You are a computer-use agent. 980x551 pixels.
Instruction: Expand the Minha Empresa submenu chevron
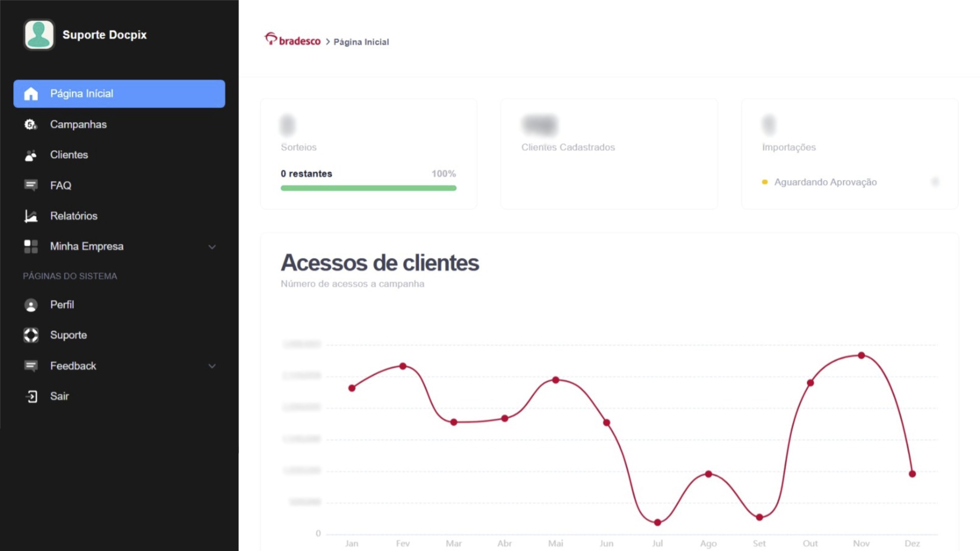point(212,247)
